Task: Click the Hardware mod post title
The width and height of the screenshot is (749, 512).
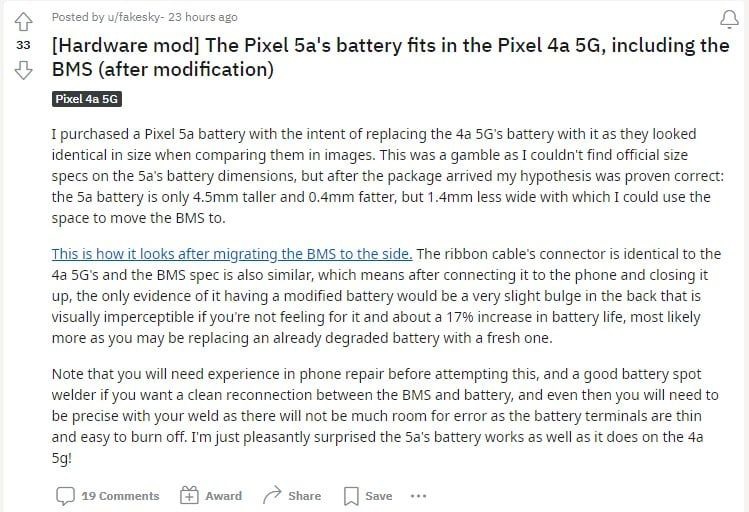Action: pos(390,57)
